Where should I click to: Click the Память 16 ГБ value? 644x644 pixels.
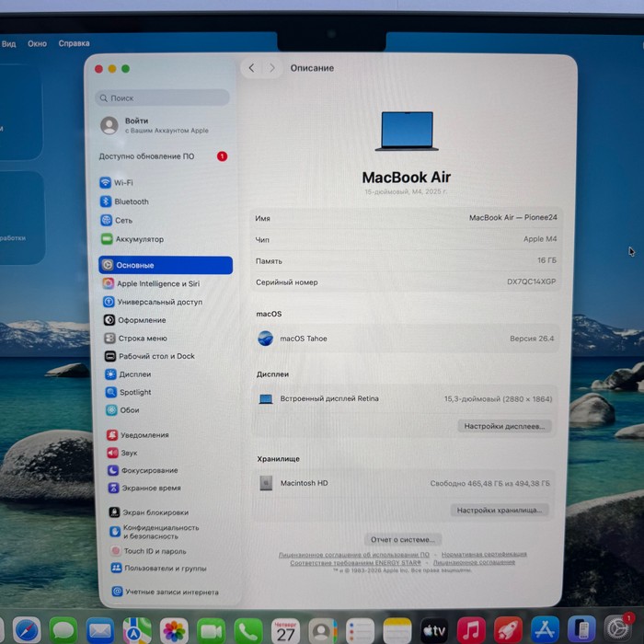546,260
